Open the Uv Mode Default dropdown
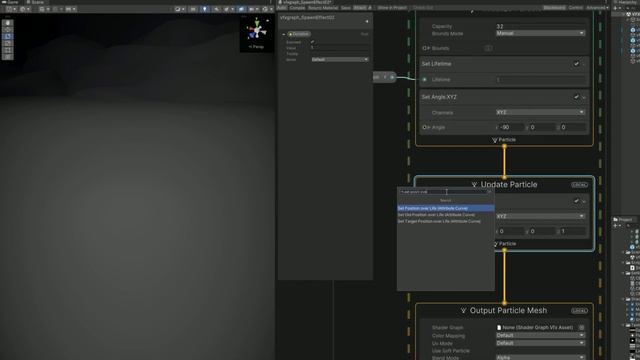Screen dimensions: 640x360 pos(540,343)
